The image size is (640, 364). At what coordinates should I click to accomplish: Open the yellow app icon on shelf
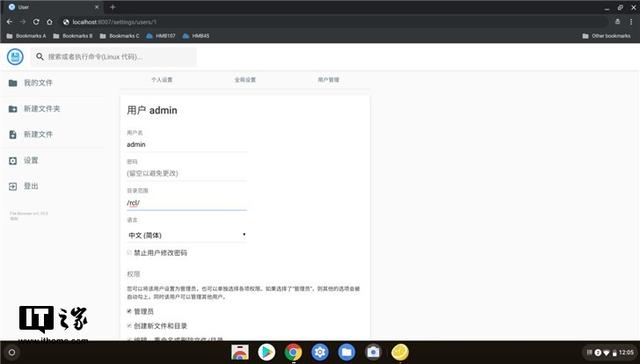(x=400, y=353)
